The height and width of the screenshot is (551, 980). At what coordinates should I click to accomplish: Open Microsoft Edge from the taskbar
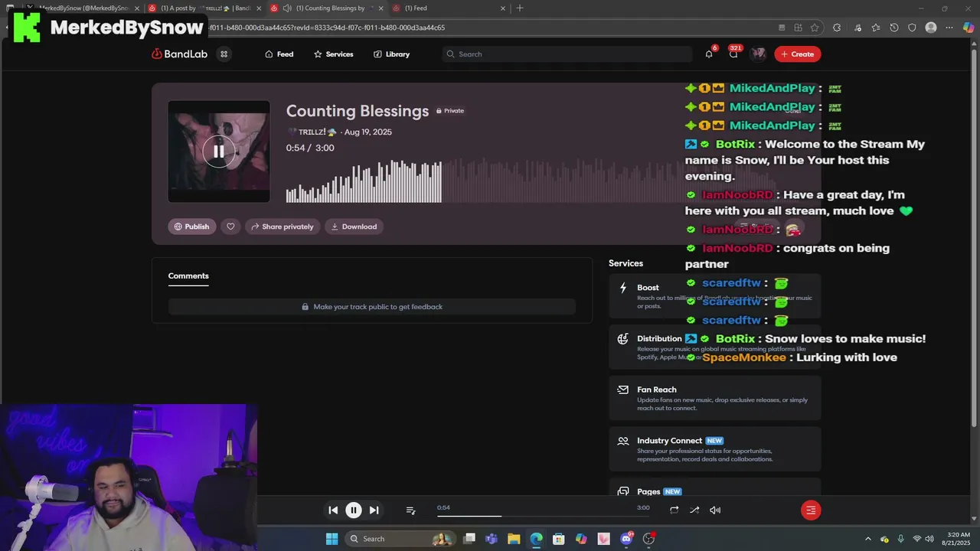(x=536, y=539)
